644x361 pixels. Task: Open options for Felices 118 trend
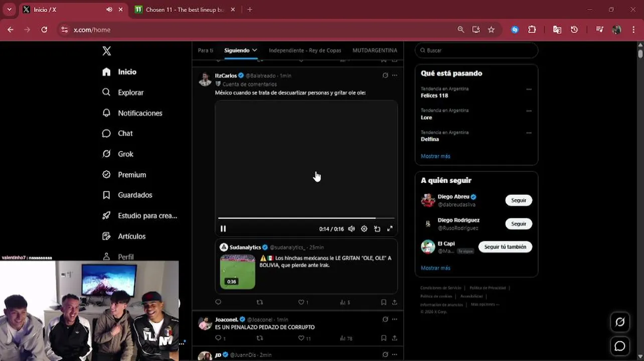tap(529, 89)
